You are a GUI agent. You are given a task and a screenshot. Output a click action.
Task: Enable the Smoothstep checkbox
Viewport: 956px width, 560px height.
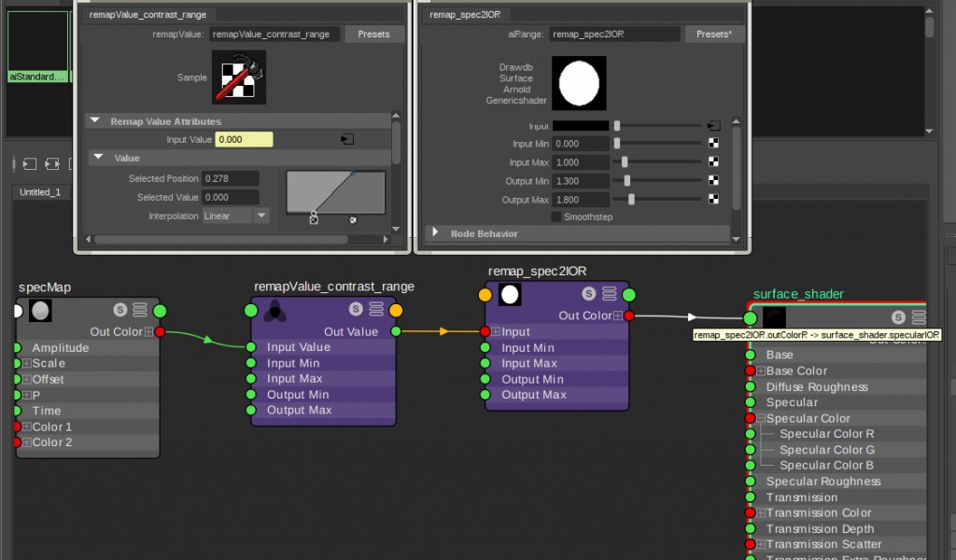pos(556,217)
